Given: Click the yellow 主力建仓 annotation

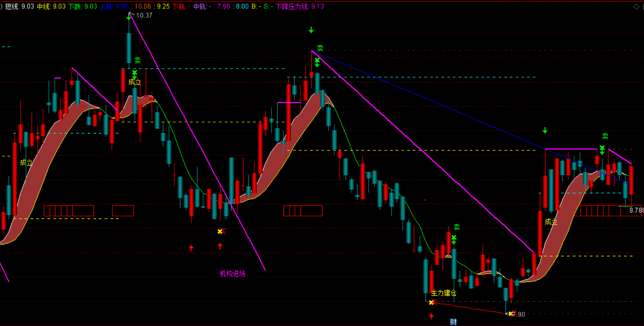Looking at the screenshot, I should (444, 293).
